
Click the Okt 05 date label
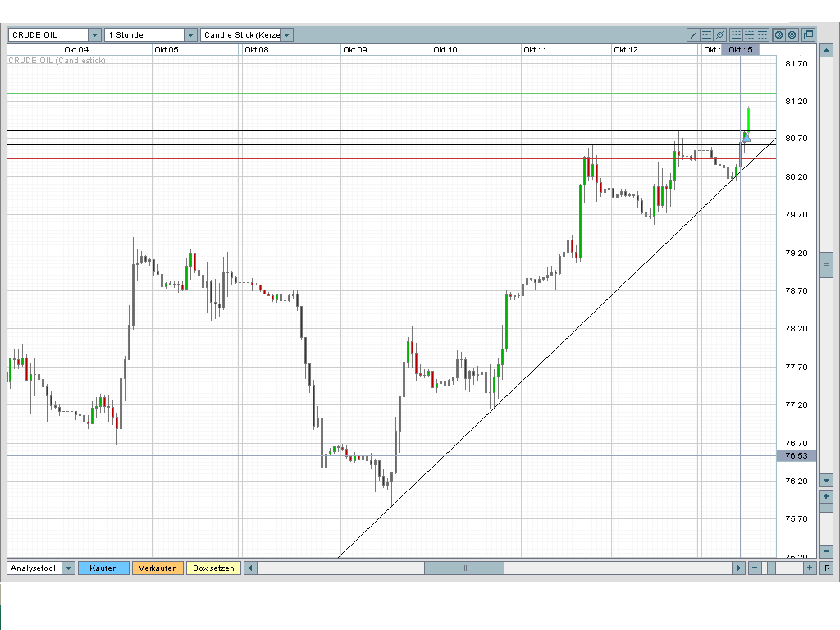(x=166, y=50)
